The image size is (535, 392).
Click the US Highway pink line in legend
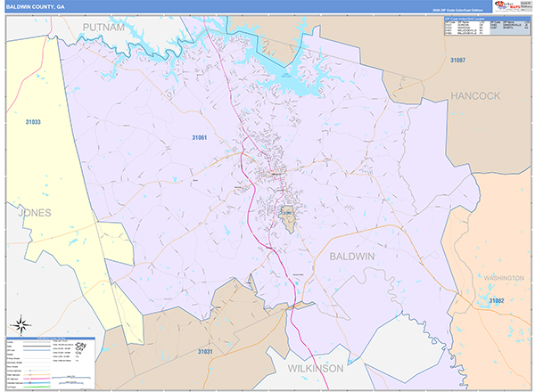pyautogui.click(x=37, y=379)
